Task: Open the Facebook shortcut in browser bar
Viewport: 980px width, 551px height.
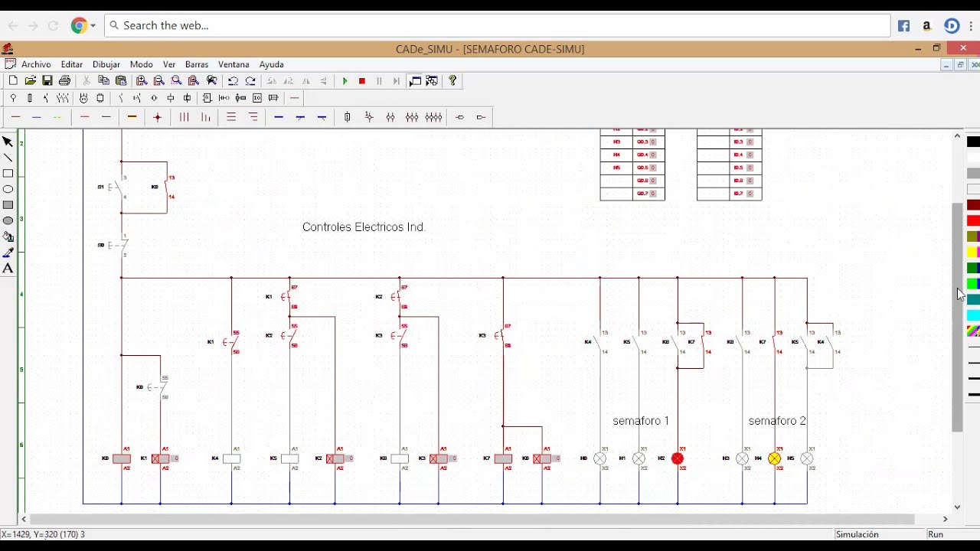Action: click(904, 26)
